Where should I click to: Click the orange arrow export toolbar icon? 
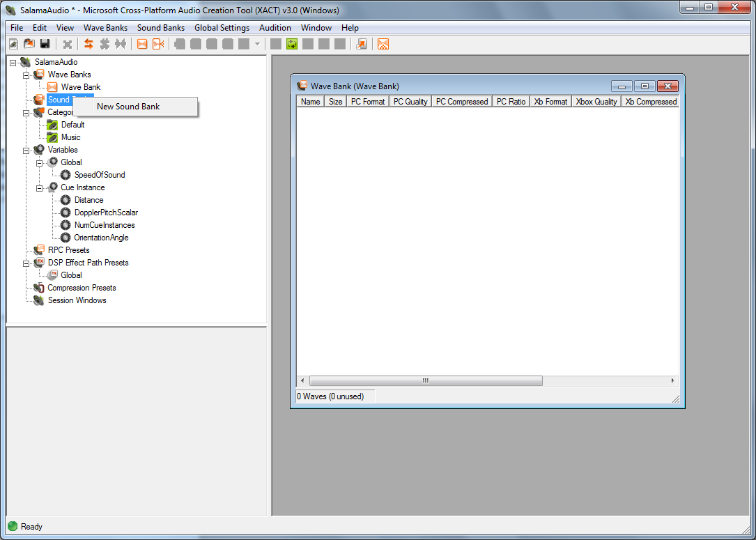(x=361, y=45)
